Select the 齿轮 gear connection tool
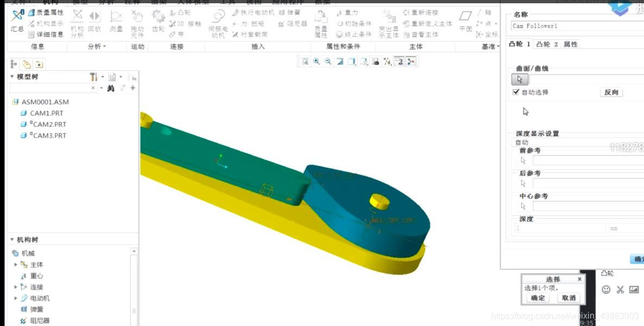Viewport: 644px width, 326px height. click(158, 22)
